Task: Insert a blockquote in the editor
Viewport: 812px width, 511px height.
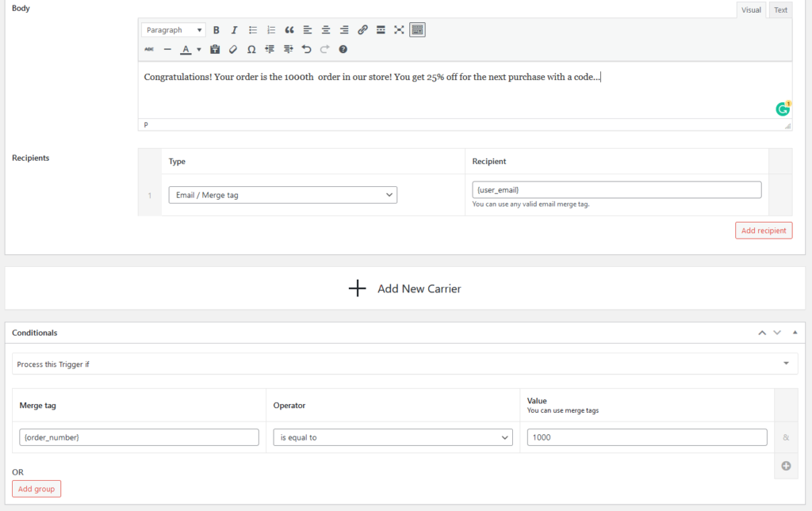Action: click(x=289, y=30)
